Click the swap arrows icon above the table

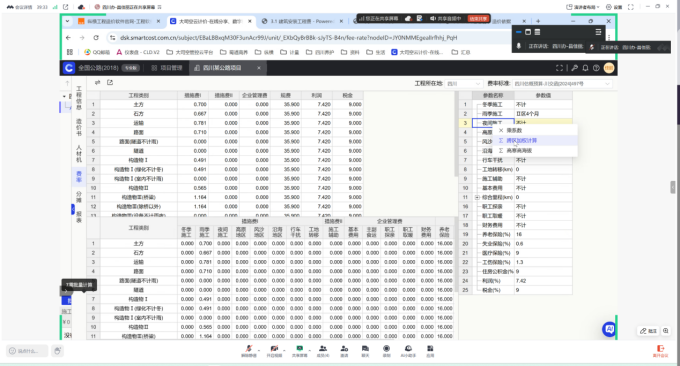[98, 82]
